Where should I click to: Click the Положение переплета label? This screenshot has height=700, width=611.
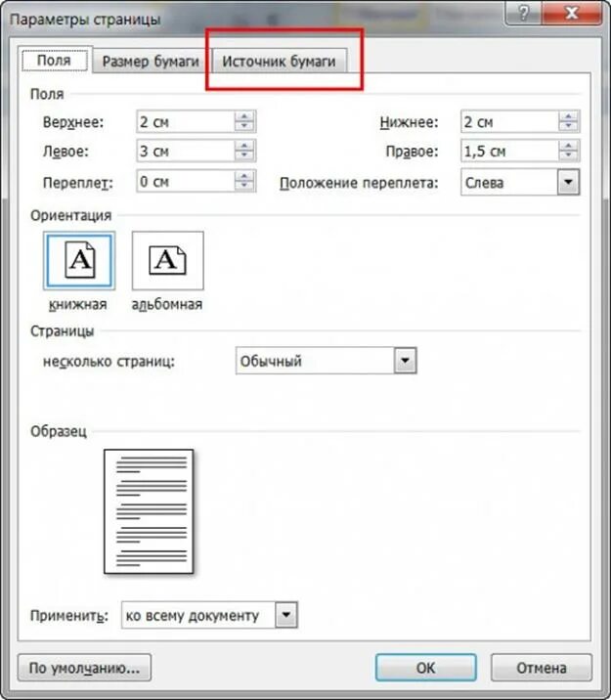[x=359, y=183]
